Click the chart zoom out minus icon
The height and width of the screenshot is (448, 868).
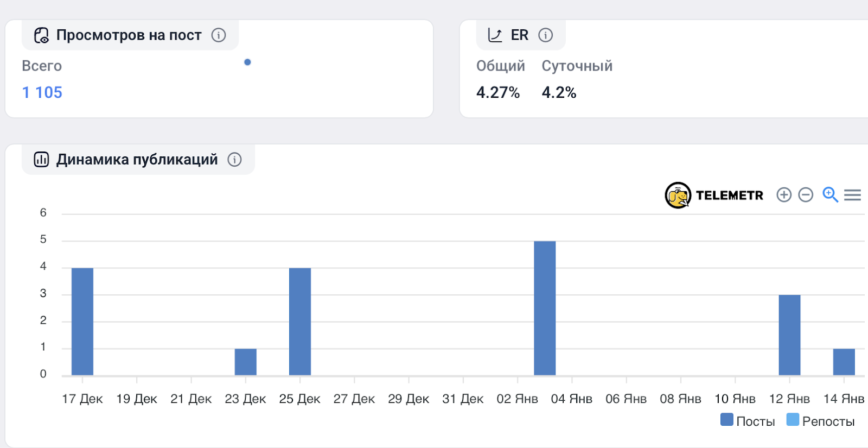[806, 195]
